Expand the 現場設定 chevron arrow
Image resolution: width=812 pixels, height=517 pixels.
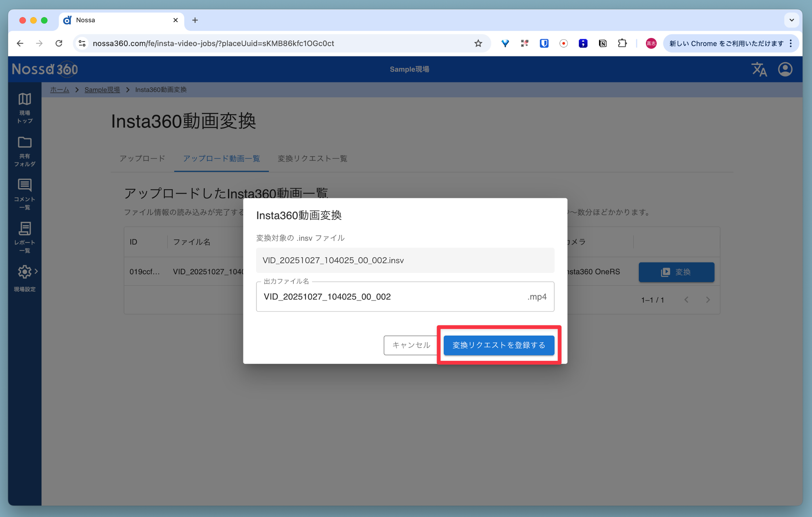click(36, 271)
